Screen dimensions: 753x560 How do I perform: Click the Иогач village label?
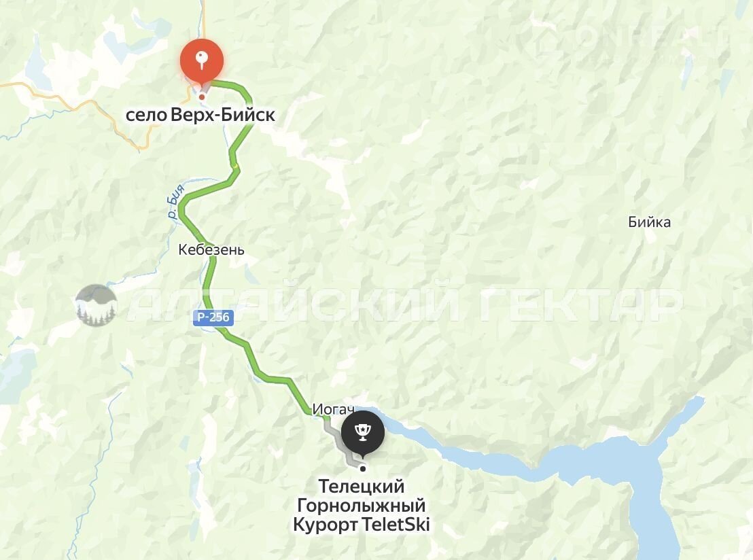[333, 410]
